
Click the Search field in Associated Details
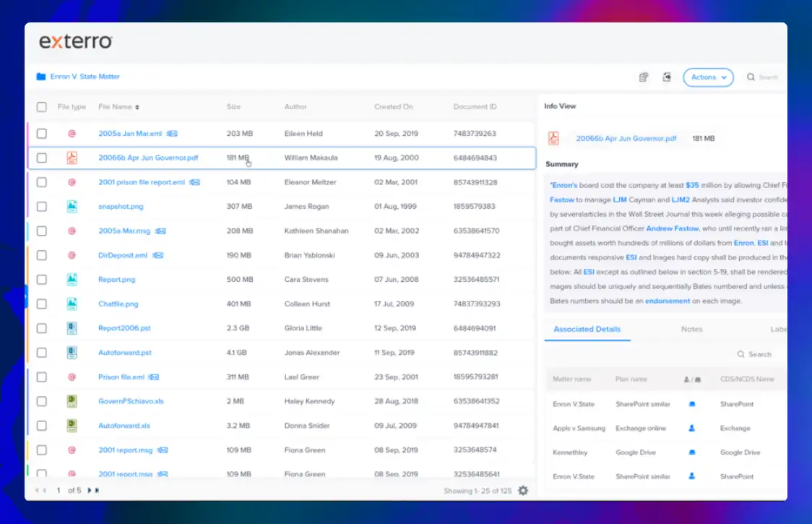(760, 355)
